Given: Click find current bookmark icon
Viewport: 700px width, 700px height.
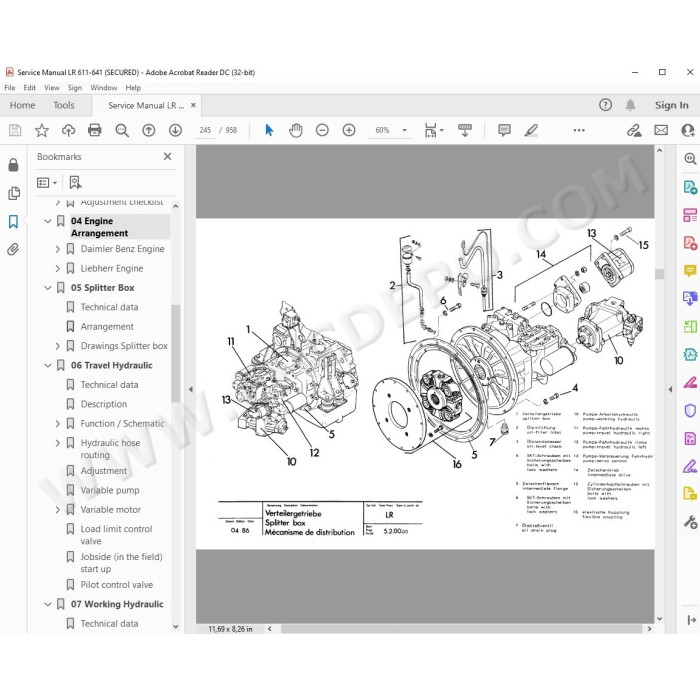Looking at the screenshot, I should [75, 182].
